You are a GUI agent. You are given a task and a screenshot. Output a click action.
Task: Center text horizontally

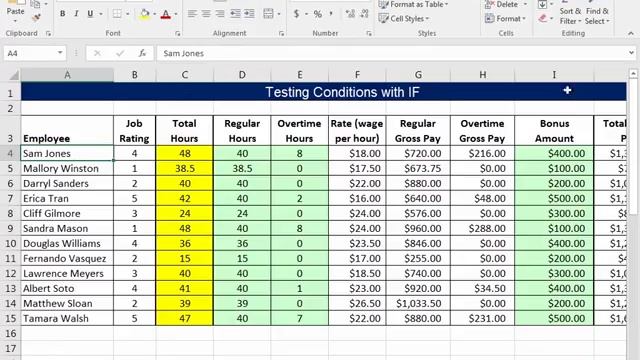pyautogui.click(x=206, y=14)
